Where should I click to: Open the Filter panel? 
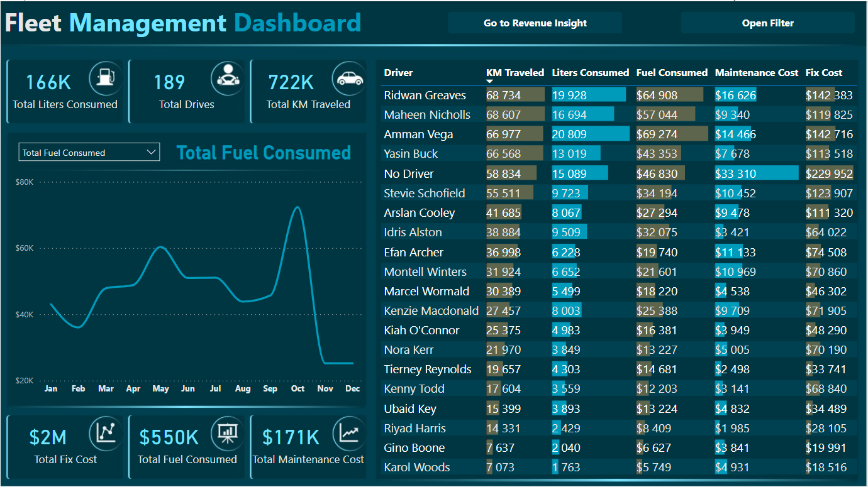pos(767,23)
